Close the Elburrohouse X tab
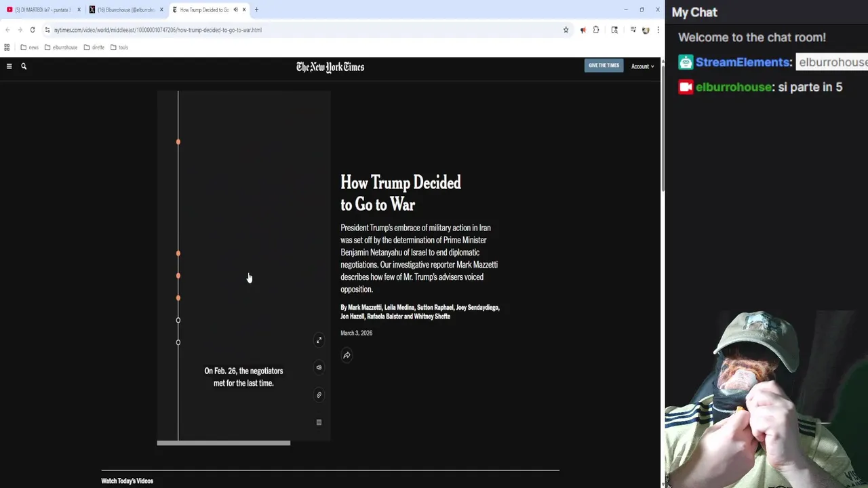Image resolution: width=868 pixels, height=488 pixels. click(161, 9)
